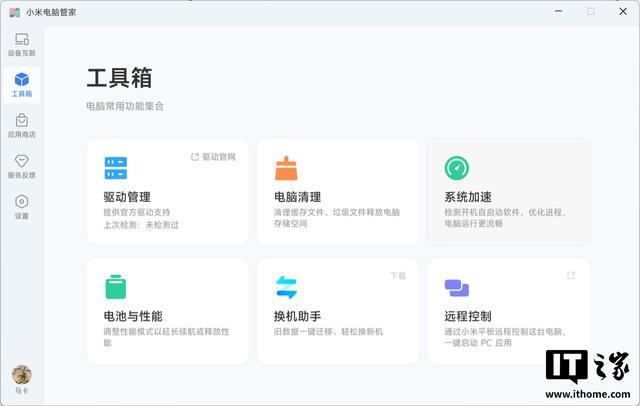Open the 远程控制 card title
Screen dimensions: 640x406
click(468, 316)
